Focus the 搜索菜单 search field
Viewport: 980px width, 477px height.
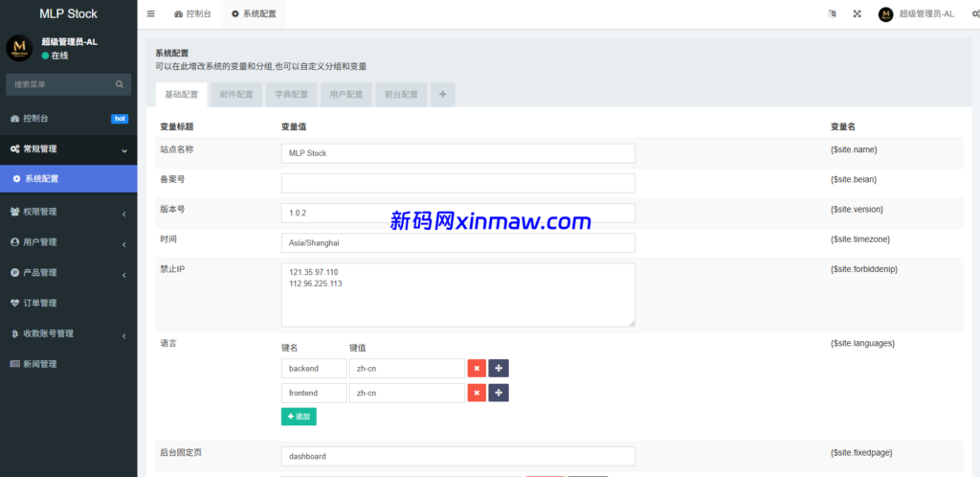(x=62, y=84)
